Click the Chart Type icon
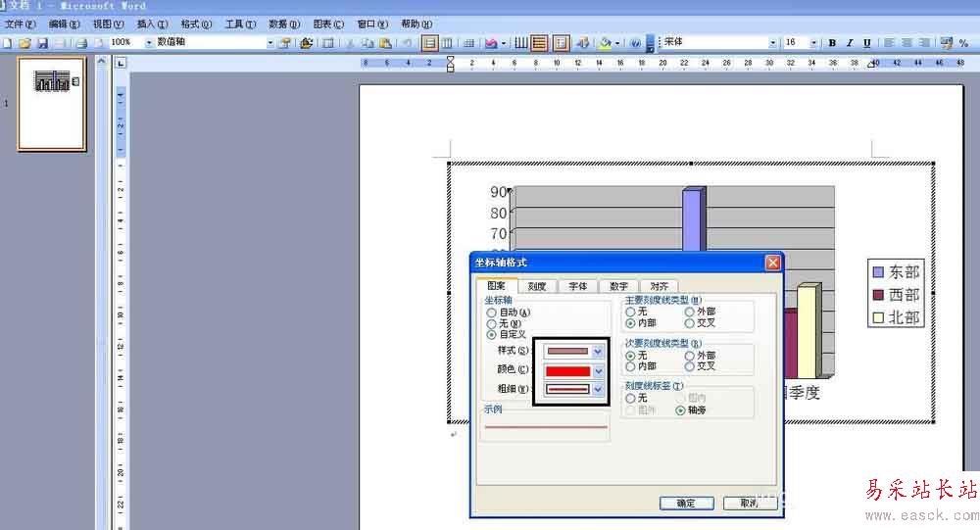980x530 pixels. point(491,43)
